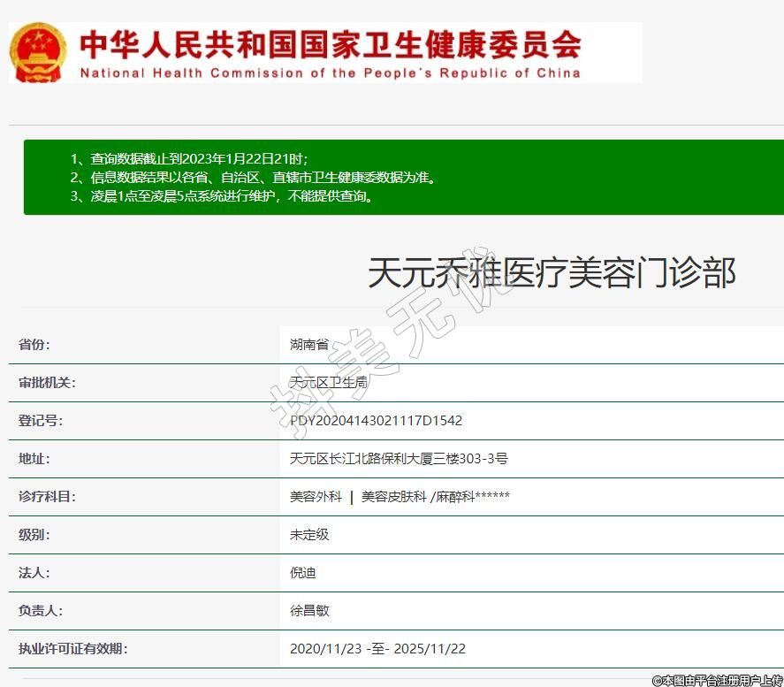Click the upload notice watermark at bottom right
The height and width of the screenshot is (687, 784).
click(x=717, y=680)
